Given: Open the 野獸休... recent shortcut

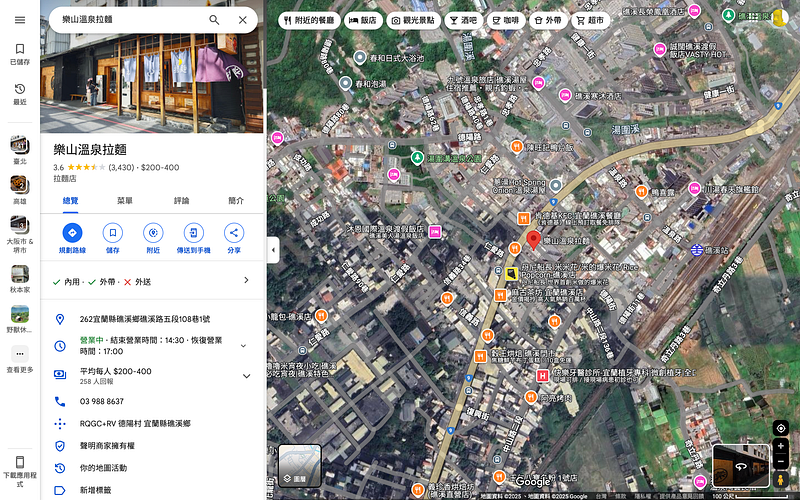Looking at the screenshot, I should tap(20, 319).
